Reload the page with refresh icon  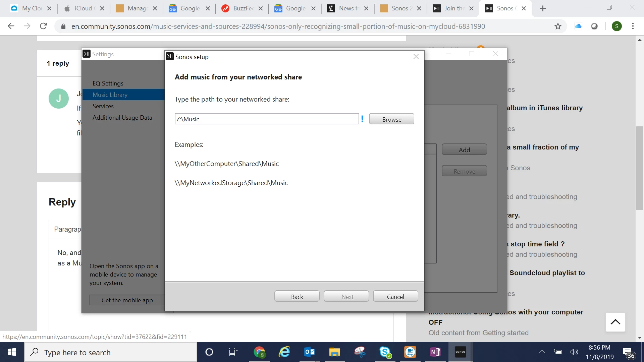point(43,26)
